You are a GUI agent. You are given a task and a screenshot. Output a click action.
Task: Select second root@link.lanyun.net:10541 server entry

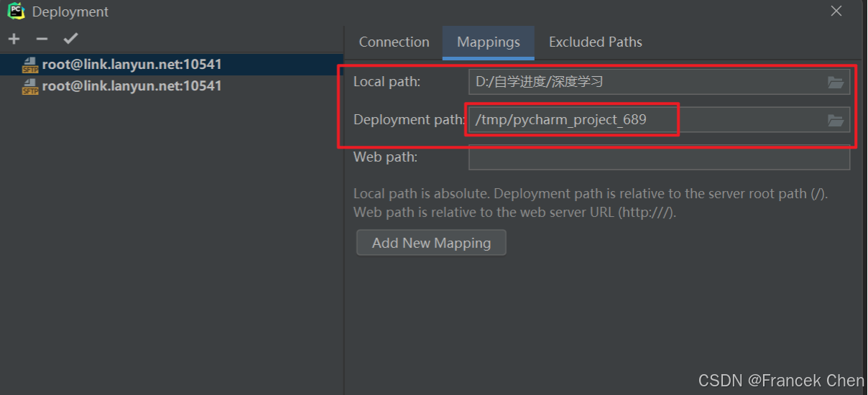click(x=172, y=86)
